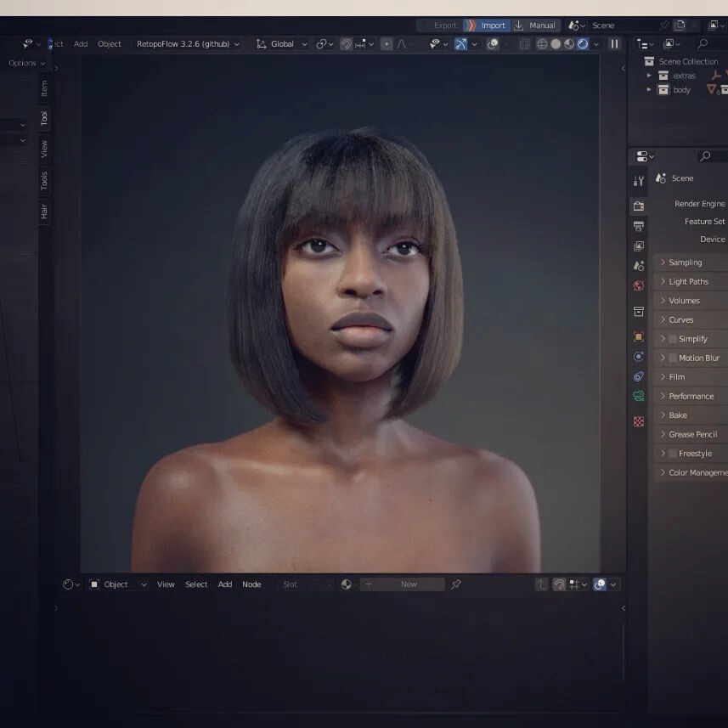Viewport: 728px width, 728px height.
Task: Open the Object Constraints properties tab icon
Action: click(639, 376)
